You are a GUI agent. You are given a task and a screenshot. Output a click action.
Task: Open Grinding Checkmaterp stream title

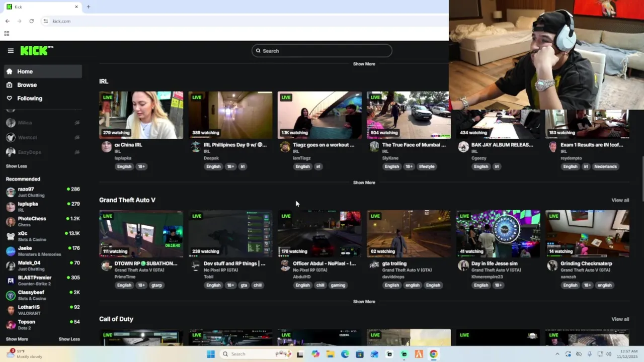coord(586,263)
